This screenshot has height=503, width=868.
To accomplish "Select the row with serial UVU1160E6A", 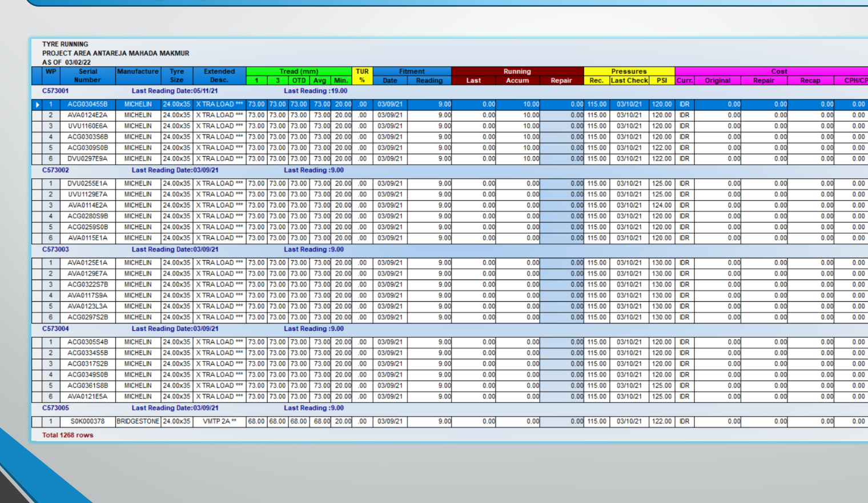I will (x=450, y=126).
